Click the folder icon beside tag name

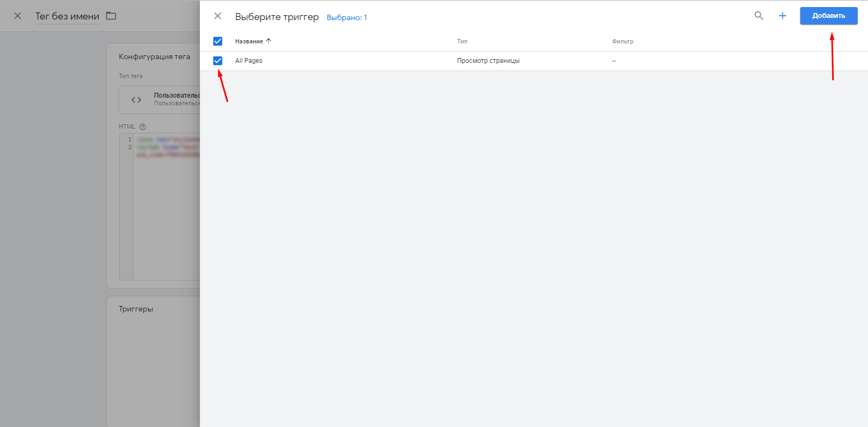coord(111,16)
